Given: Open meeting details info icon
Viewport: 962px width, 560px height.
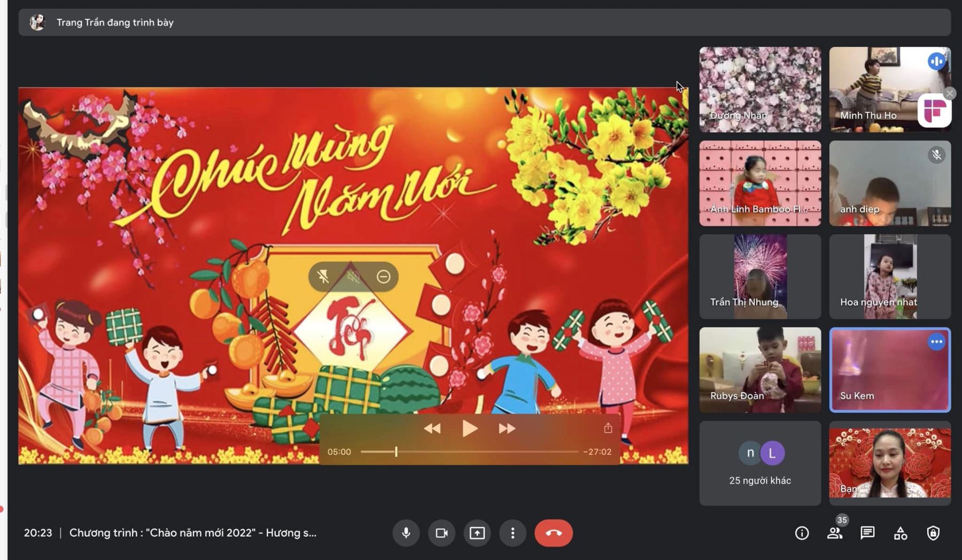Looking at the screenshot, I should pyautogui.click(x=802, y=533).
